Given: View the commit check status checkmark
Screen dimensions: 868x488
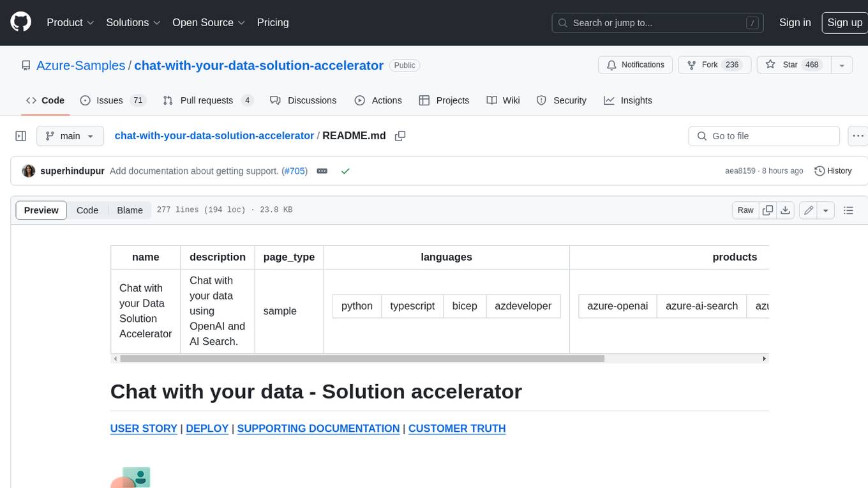Looking at the screenshot, I should click(345, 171).
